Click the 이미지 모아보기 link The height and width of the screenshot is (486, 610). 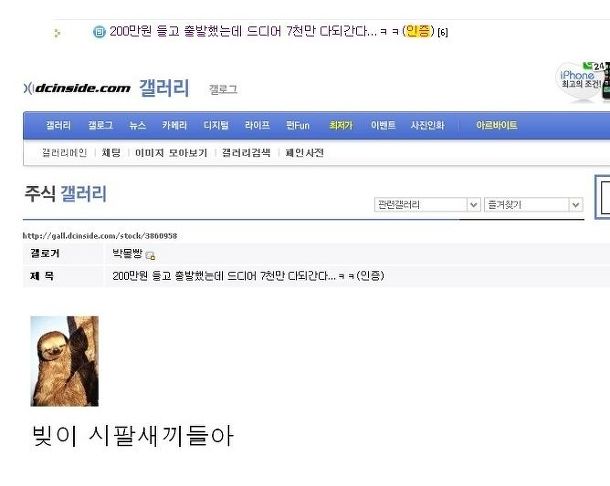171,153
